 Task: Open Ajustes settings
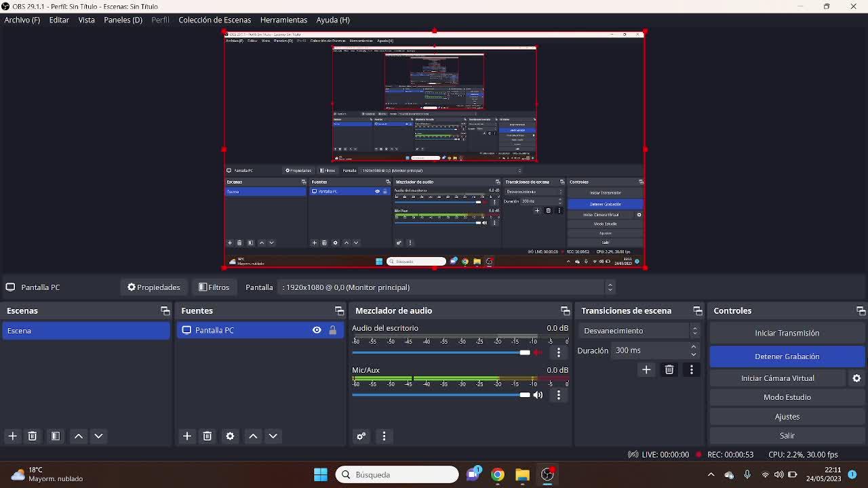point(787,417)
